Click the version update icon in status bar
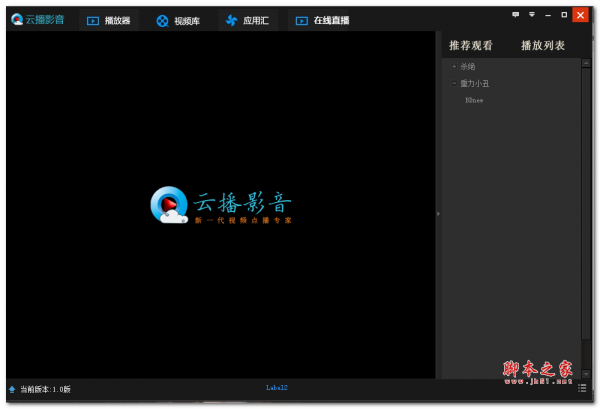Image resolution: width=600 pixels, height=409 pixels. pos(12,389)
